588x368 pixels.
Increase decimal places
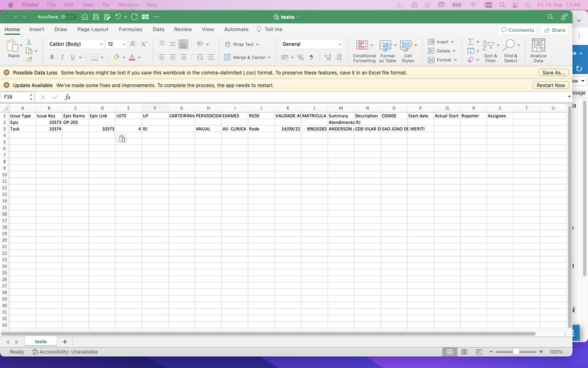pos(328,57)
